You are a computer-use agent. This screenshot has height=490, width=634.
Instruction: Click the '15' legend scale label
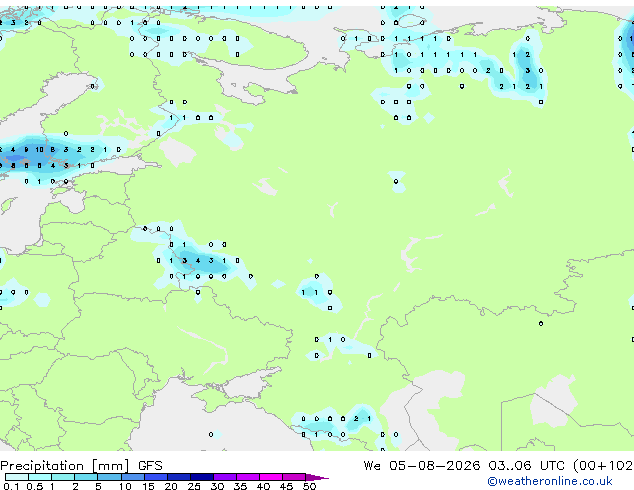(148, 486)
